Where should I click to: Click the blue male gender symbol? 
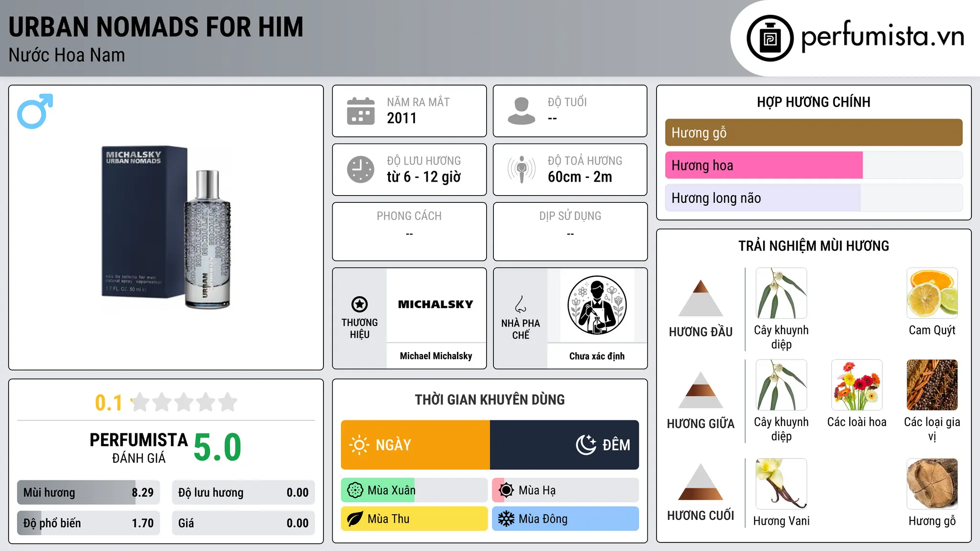coord(35,111)
